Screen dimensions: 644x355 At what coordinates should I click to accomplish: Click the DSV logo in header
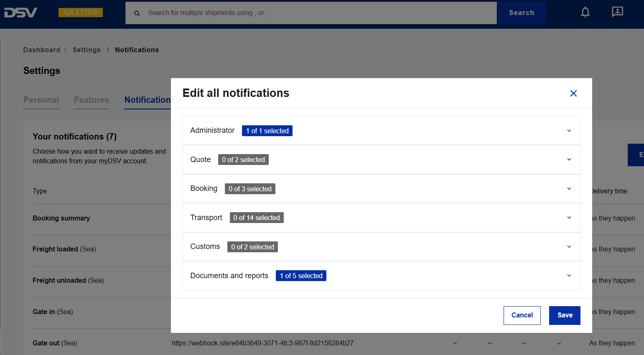tap(20, 13)
